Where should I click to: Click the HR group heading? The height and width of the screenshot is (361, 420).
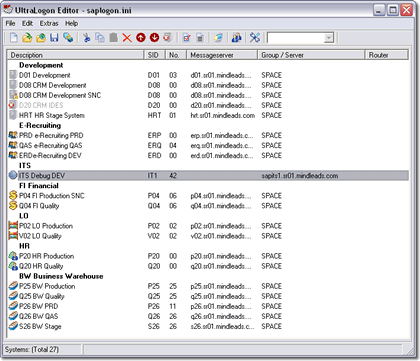click(x=24, y=246)
